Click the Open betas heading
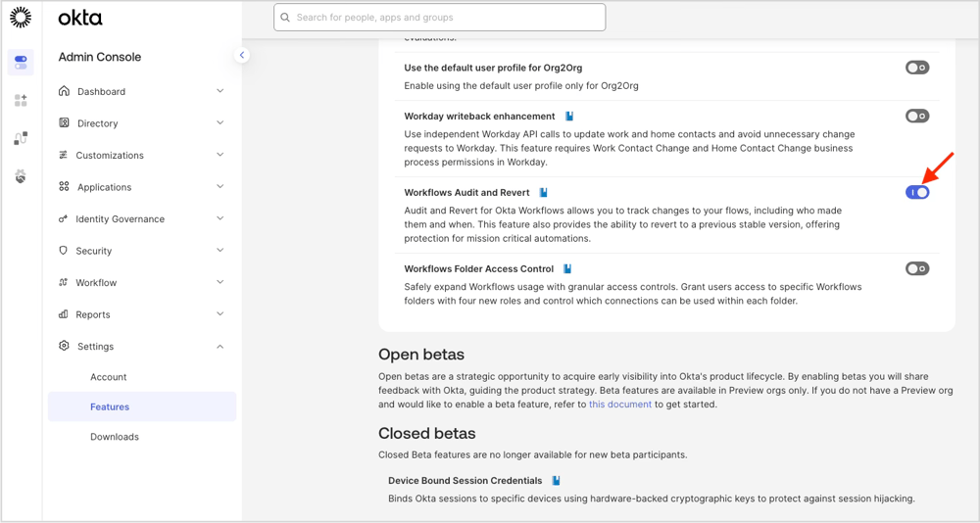This screenshot has width=980, height=523. (421, 355)
